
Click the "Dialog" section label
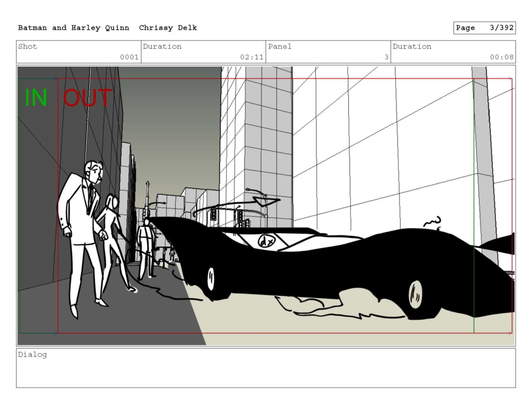pyautogui.click(x=33, y=355)
